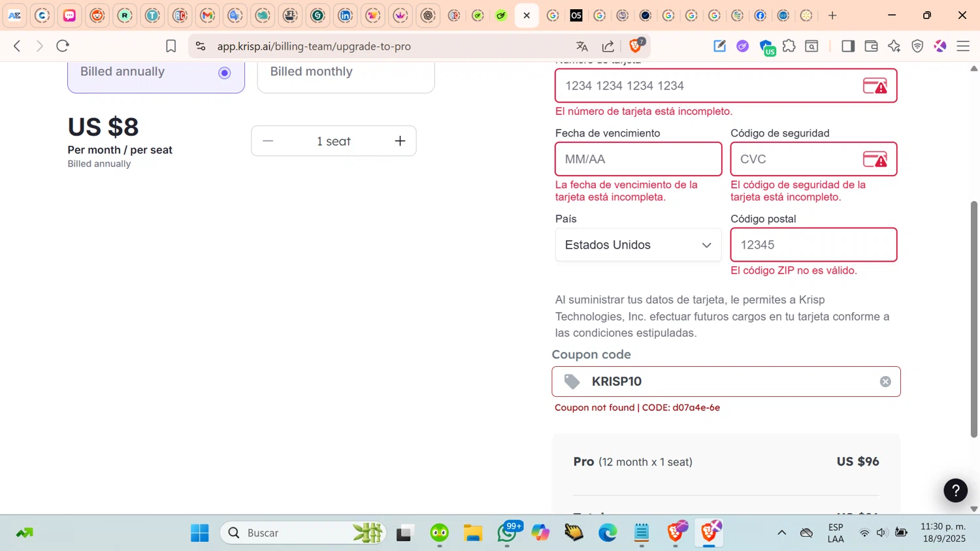Click the Coupon not found error message

[637, 407]
